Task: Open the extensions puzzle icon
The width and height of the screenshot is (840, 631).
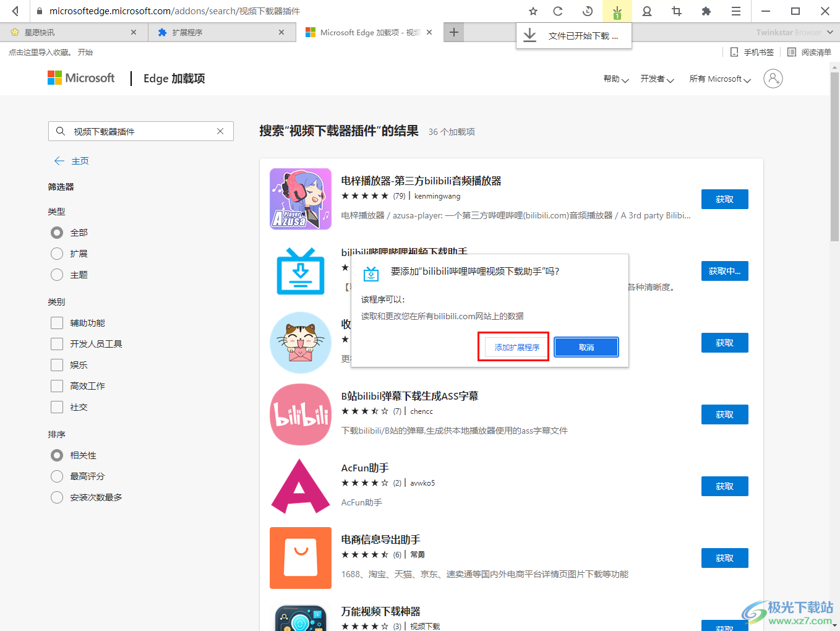Action: [x=706, y=11]
